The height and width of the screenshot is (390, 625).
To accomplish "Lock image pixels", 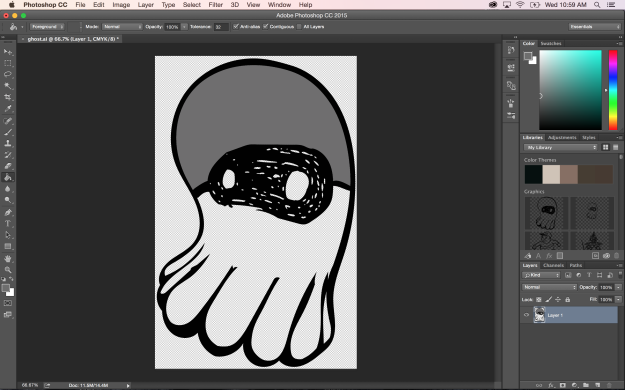I will point(548,299).
